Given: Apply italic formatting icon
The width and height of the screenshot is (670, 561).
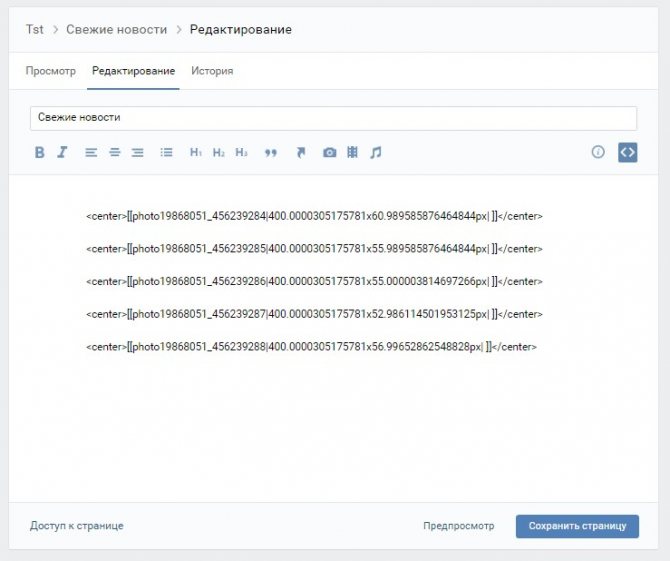Looking at the screenshot, I should [x=62, y=152].
